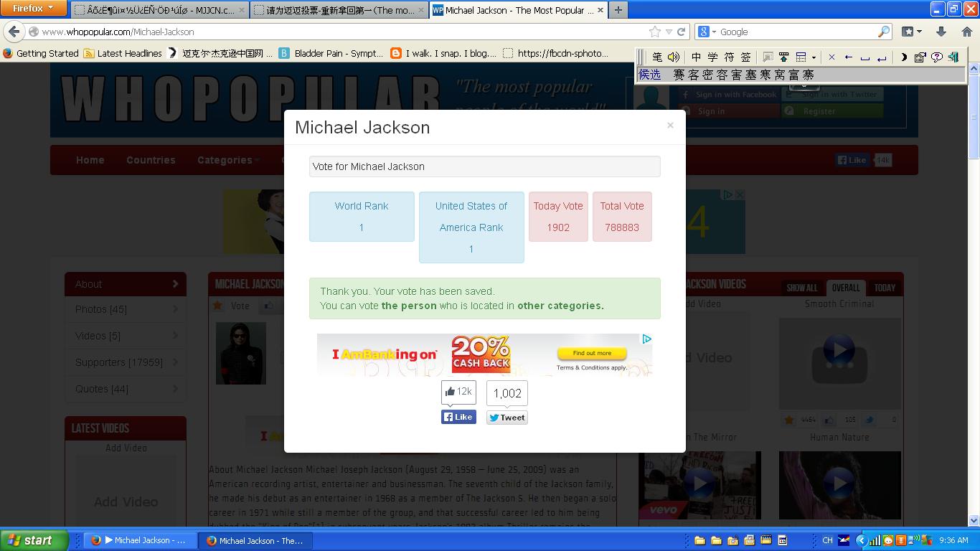Open the Firefox downloads arrow icon
Image resolution: width=980 pixels, height=551 pixels.
(x=941, y=32)
